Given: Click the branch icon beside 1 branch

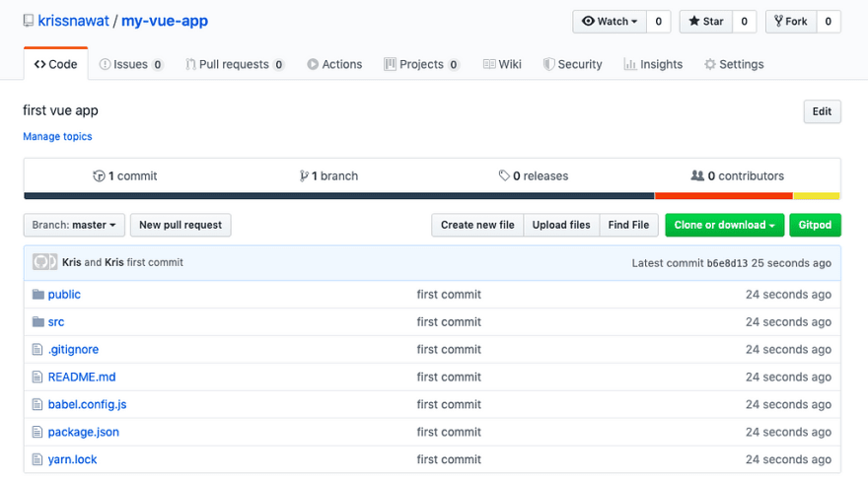Looking at the screenshot, I should (304, 175).
